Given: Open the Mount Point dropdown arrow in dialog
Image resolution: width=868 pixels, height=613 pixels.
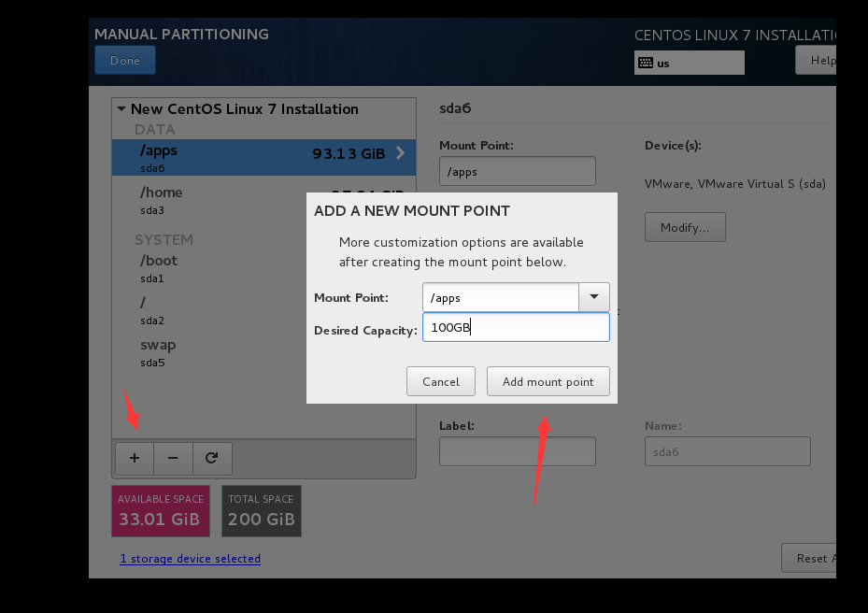Looking at the screenshot, I should (594, 297).
